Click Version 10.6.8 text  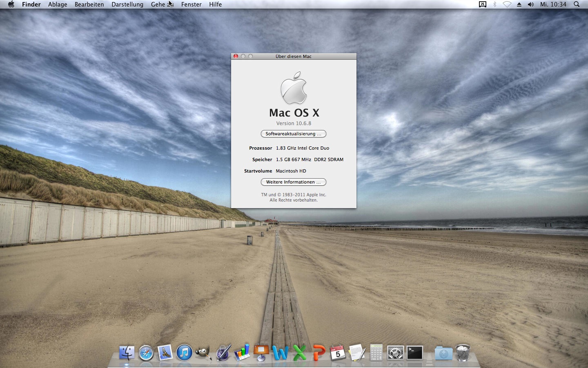pos(294,123)
